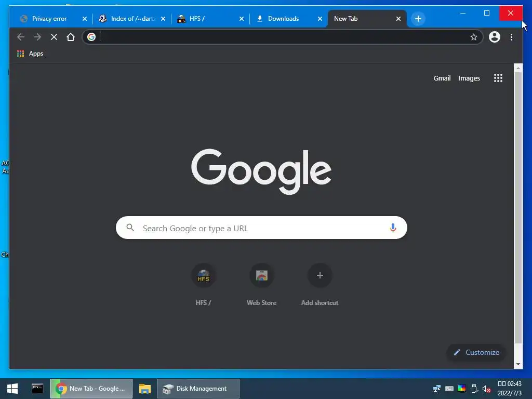Stop loading with the X button
Viewport: 532px width, 399px height.
coord(54,37)
